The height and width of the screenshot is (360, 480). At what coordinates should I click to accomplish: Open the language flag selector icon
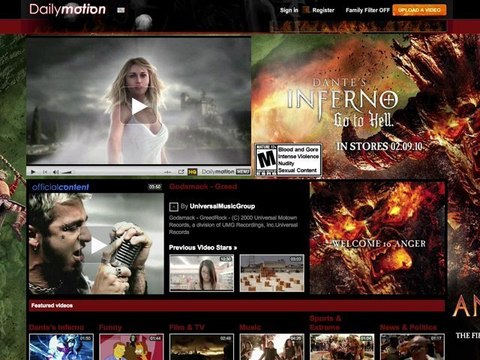tap(121, 10)
